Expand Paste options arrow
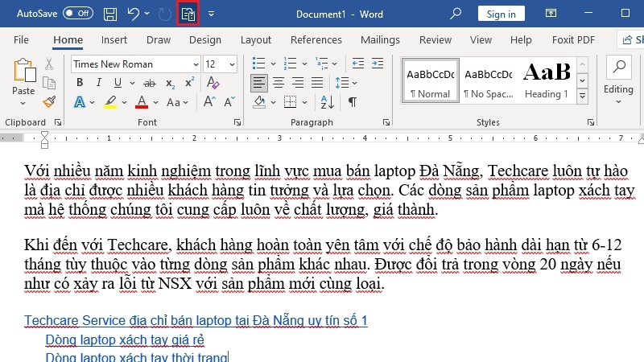The width and height of the screenshot is (644, 362). [23, 103]
